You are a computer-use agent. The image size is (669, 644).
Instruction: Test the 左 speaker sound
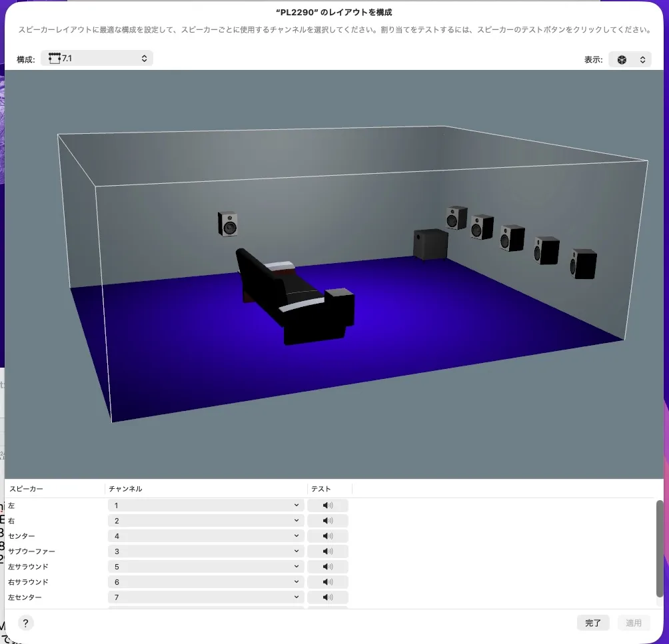point(327,505)
